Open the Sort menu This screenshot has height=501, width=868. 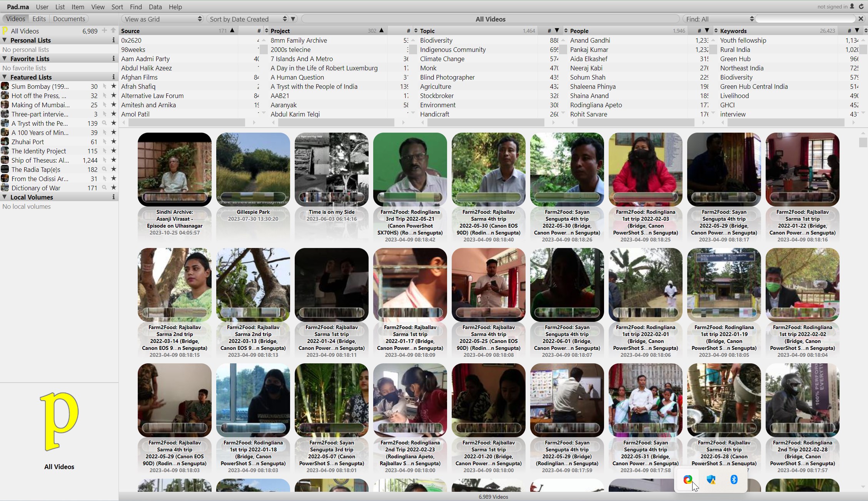[117, 7]
